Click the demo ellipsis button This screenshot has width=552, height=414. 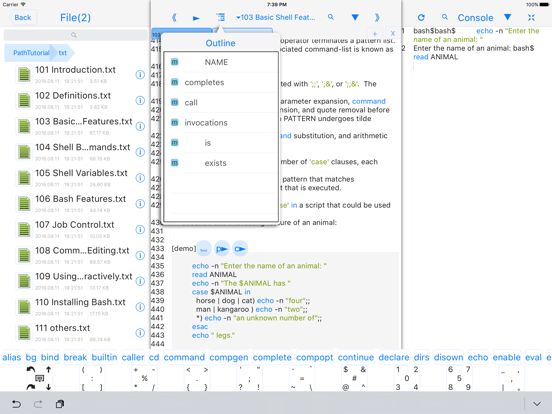tap(204, 249)
